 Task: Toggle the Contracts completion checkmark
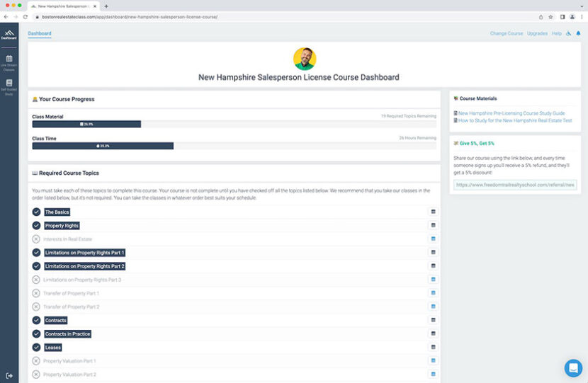click(x=36, y=321)
